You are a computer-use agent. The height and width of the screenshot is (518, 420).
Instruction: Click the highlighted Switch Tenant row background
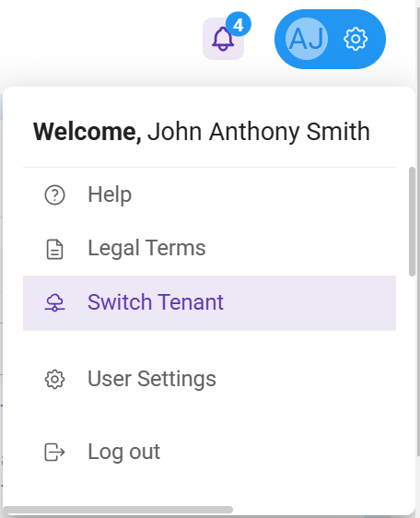coord(209,303)
